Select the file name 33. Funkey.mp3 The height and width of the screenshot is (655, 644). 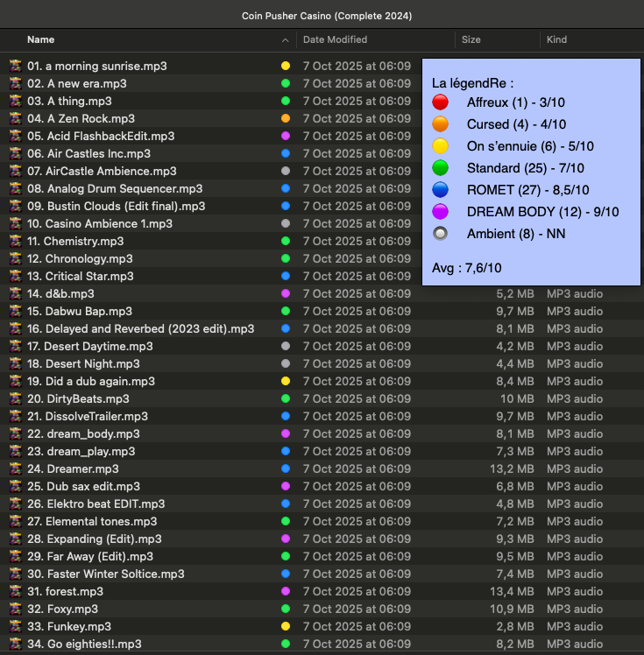point(69,627)
